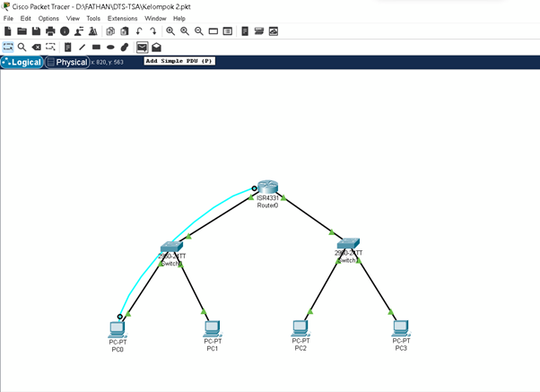Open the server-shaped toolbar icon
This screenshot has width=540, height=392.
coord(245,31)
